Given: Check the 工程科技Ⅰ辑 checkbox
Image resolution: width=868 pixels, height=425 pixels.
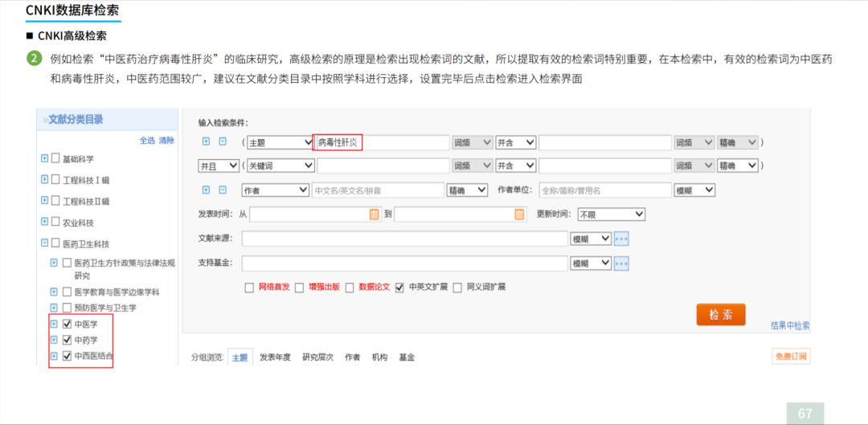Looking at the screenshot, I should [x=55, y=179].
